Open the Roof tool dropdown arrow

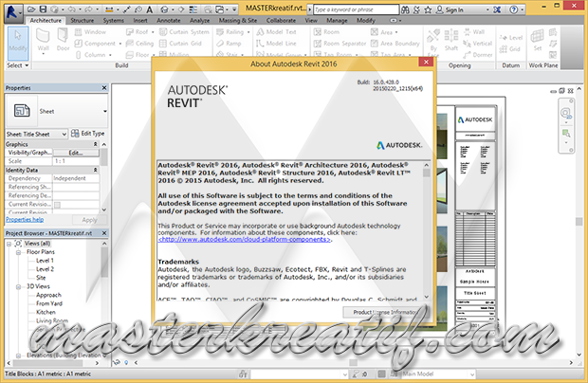point(153,32)
